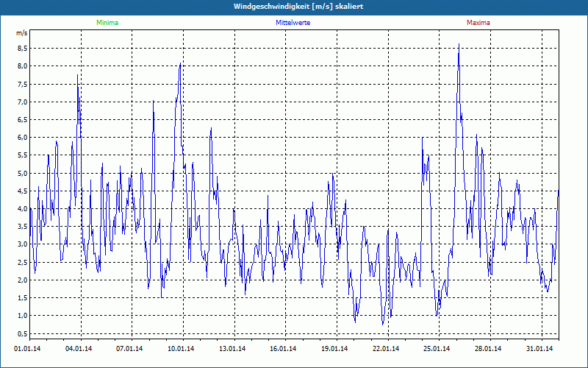Click the 4,0 y-axis value

pos(23,209)
